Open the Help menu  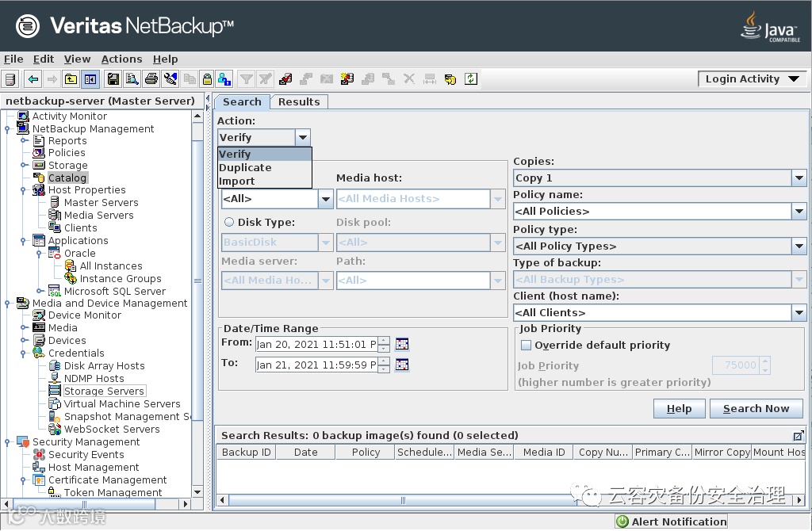tap(165, 59)
